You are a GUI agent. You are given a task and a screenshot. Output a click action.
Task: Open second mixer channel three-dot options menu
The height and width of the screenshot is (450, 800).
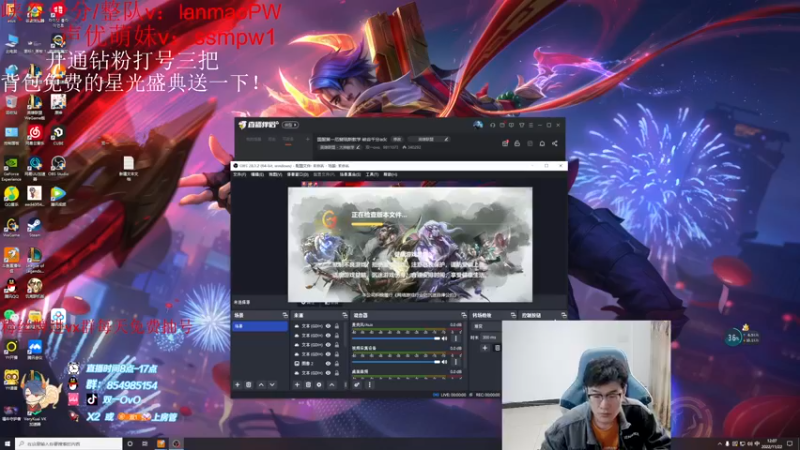coord(456,362)
